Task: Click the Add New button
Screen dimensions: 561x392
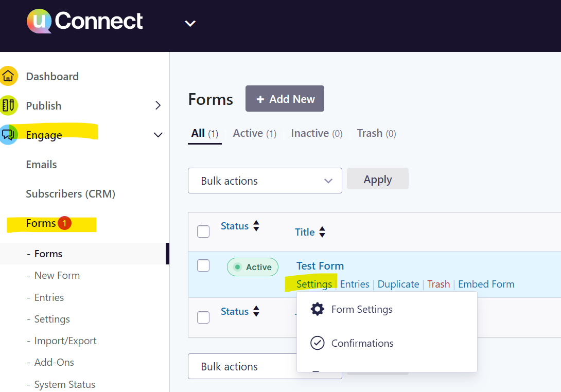Action: pos(285,98)
